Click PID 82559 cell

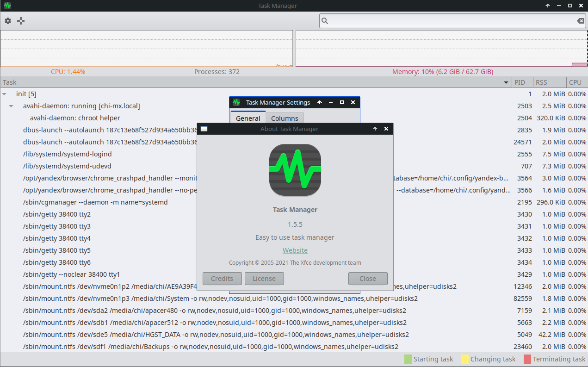coord(523,299)
